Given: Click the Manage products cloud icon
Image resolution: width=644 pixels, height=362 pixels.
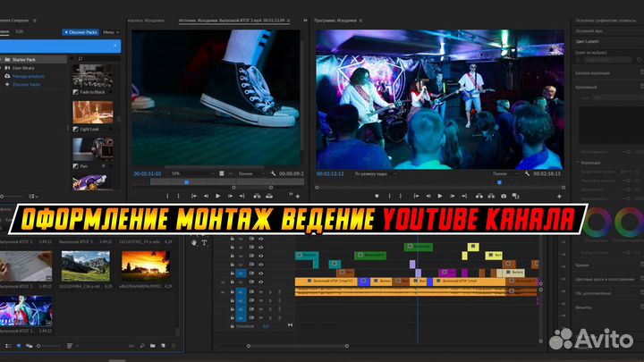Looking at the screenshot, I should tap(7, 77).
